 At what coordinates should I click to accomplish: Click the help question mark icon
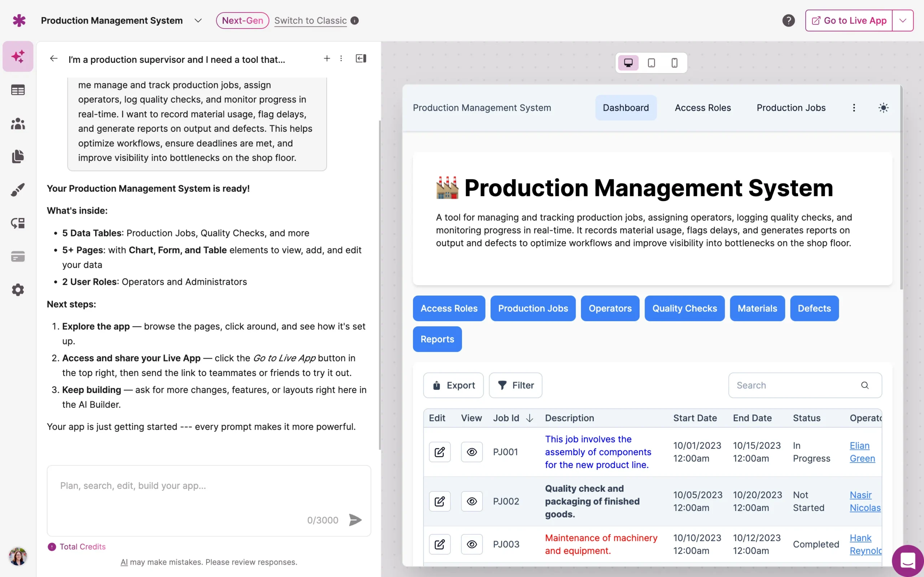pyautogui.click(x=788, y=20)
